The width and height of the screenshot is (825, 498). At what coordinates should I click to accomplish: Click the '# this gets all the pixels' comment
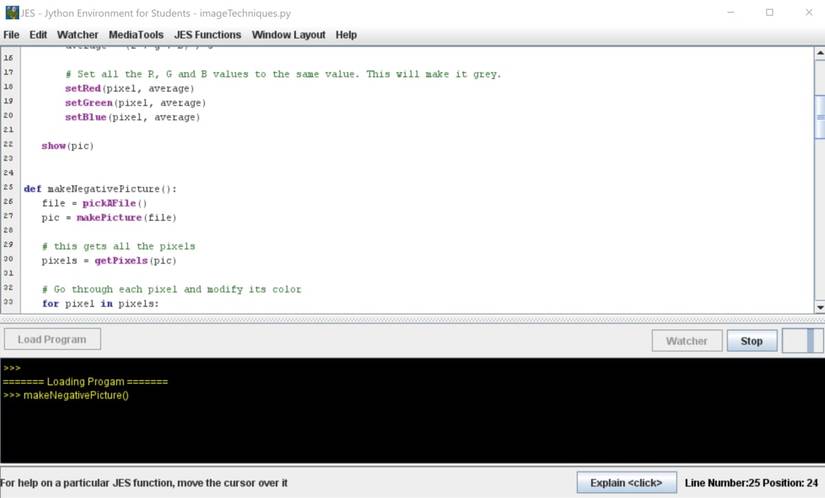pyautogui.click(x=118, y=246)
